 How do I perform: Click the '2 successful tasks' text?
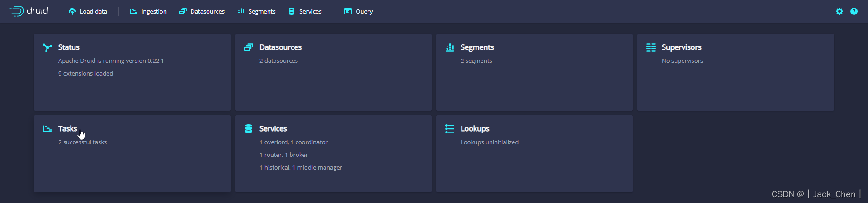82,142
